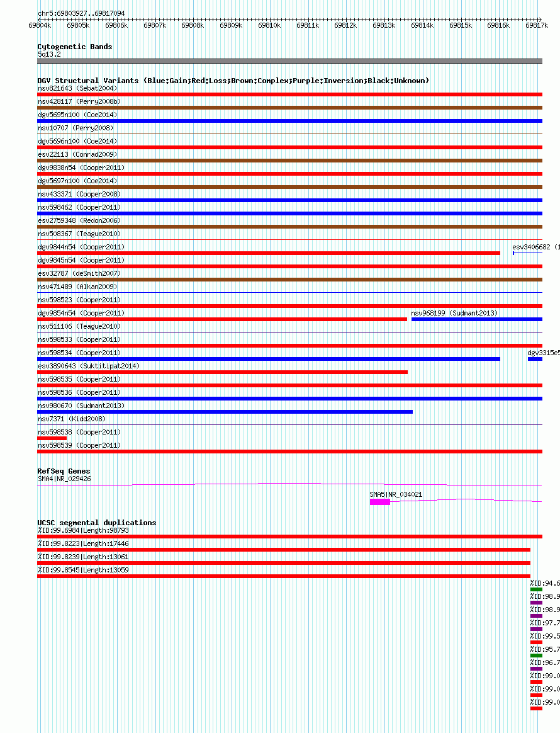Click the RefSeq Genes track title

[x=64, y=471]
